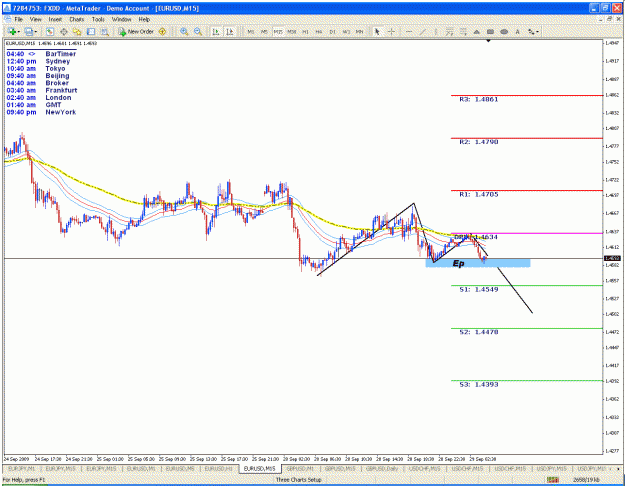Select the crosshair tool
The height and width of the screenshot is (486, 625).
[x=391, y=31]
